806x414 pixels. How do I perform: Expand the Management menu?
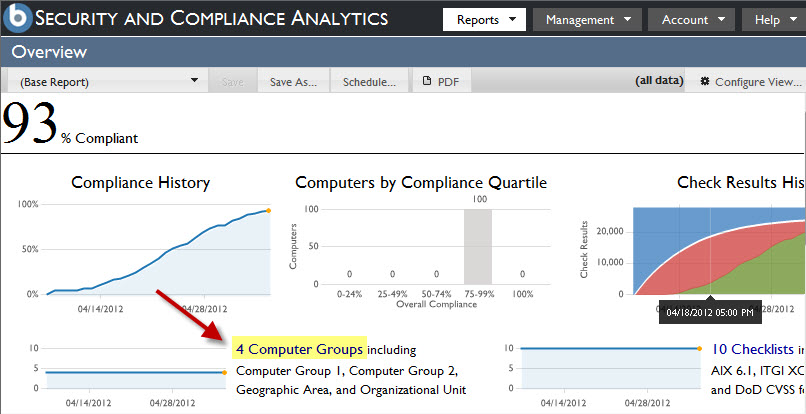(x=587, y=19)
